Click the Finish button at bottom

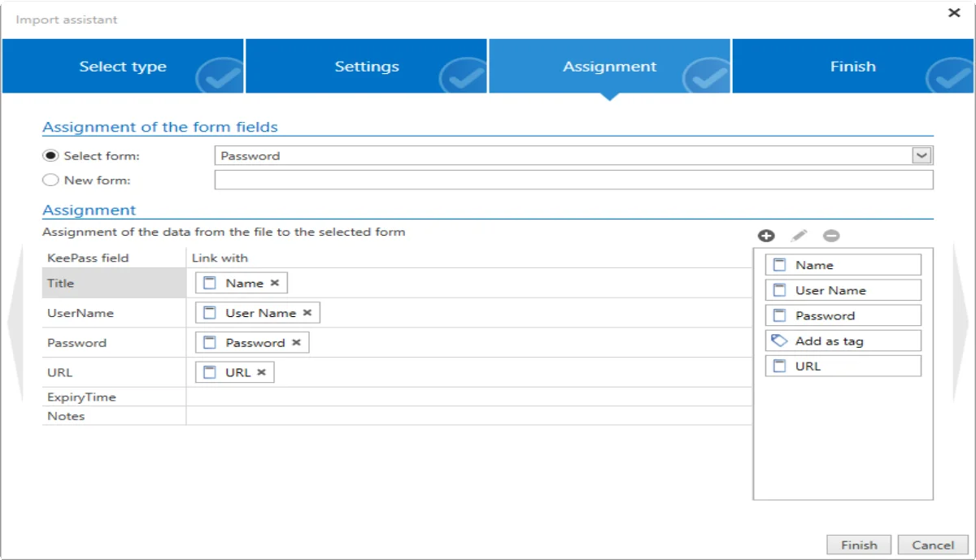(859, 545)
